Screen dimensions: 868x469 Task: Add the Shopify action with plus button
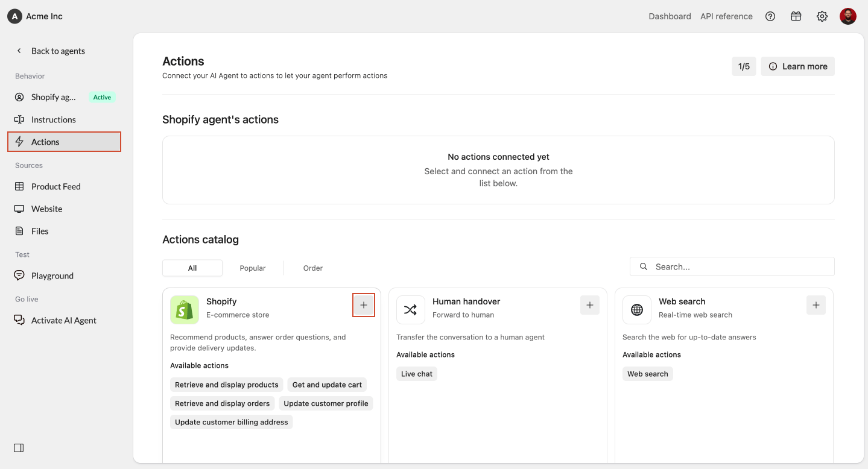[x=364, y=305]
